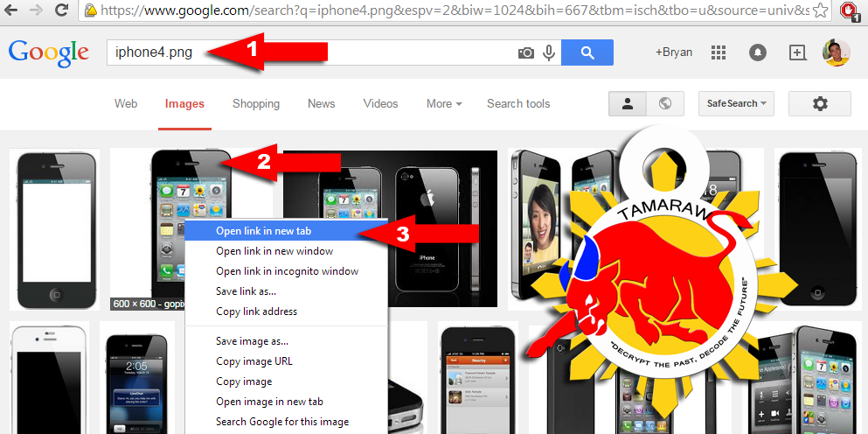
Task: Open the account profile picture
Action: point(836,52)
